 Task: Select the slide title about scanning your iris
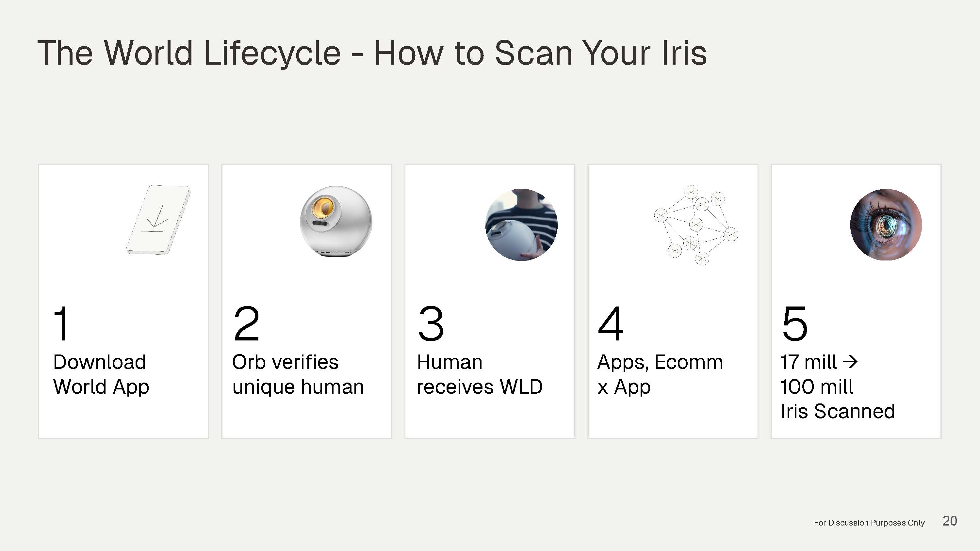(x=372, y=53)
